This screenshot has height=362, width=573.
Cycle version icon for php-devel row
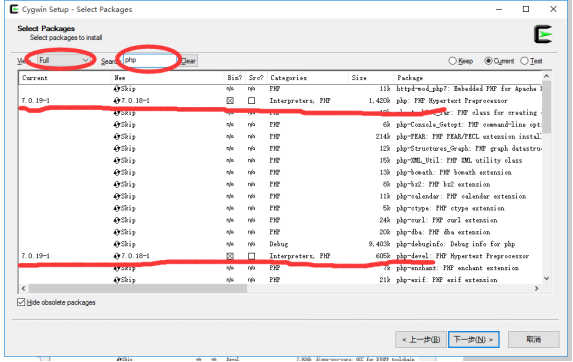click(117, 256)
